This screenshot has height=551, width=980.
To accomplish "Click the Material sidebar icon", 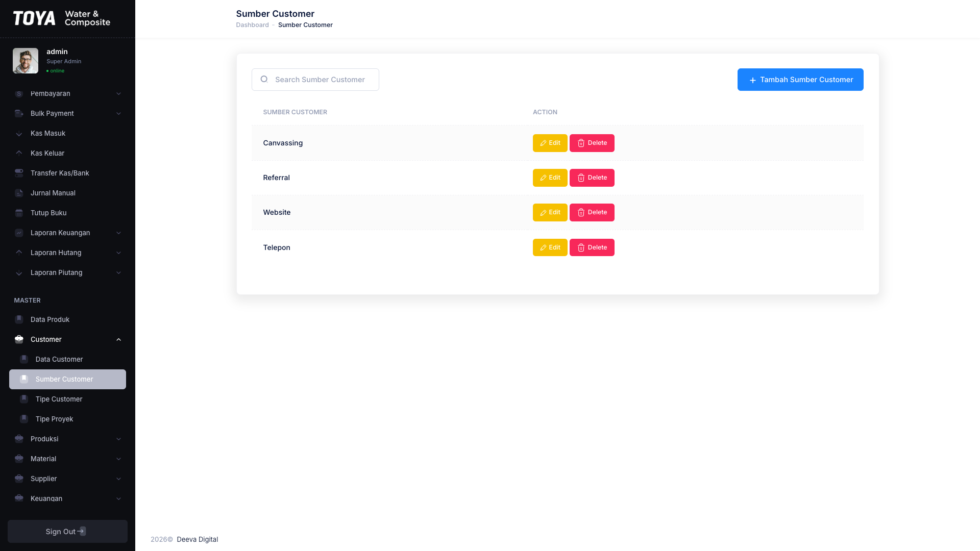I will (19, 459).
